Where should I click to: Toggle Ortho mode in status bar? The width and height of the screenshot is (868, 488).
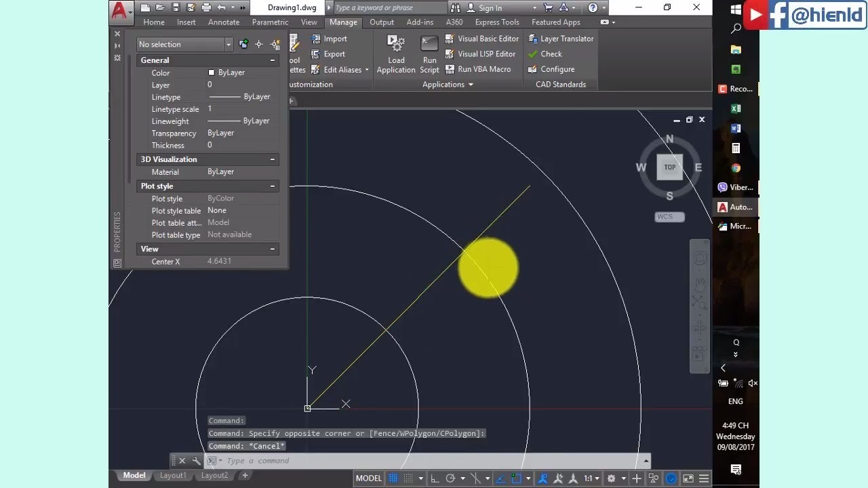click(435, 478)
